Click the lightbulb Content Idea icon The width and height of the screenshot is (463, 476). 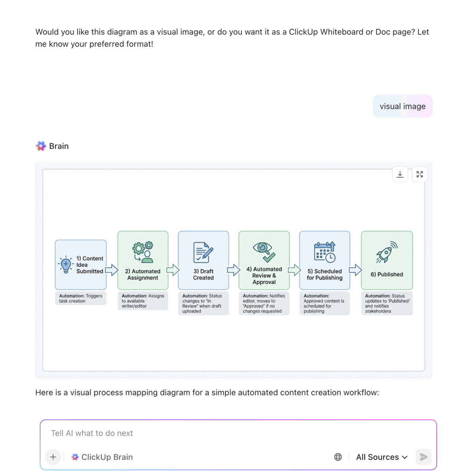pos(66,265)
